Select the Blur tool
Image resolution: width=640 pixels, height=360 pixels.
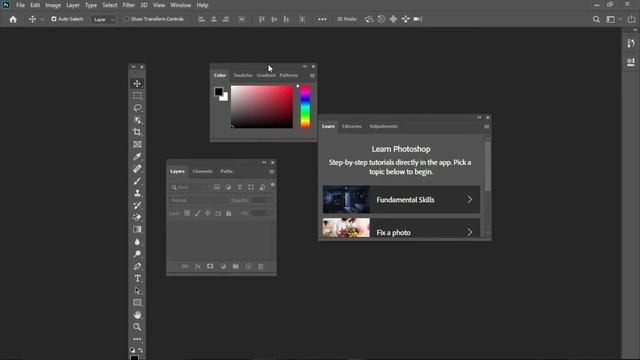click(137, 242)
